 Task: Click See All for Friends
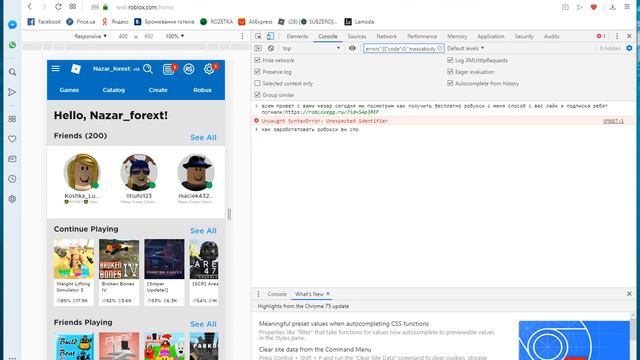coord(203,138)
